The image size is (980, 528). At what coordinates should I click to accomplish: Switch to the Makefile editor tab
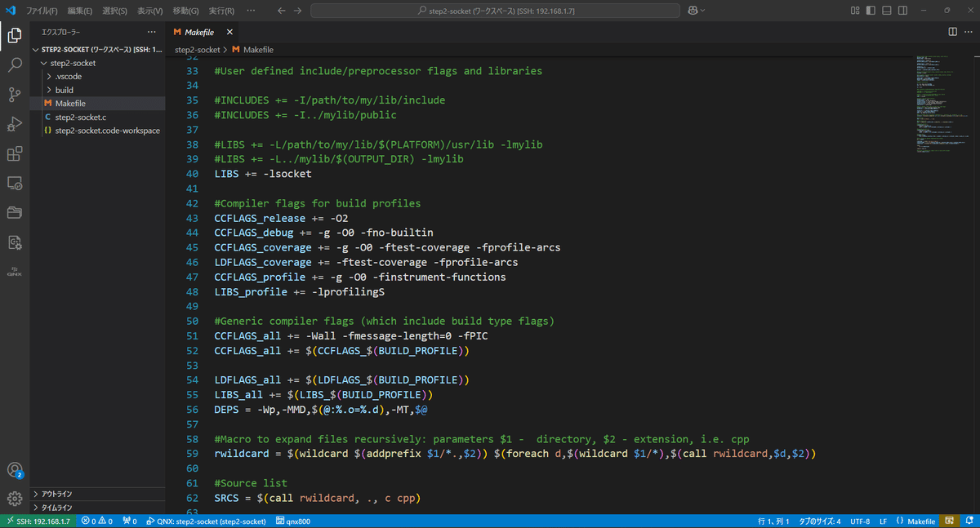click(x=199, y=32)
